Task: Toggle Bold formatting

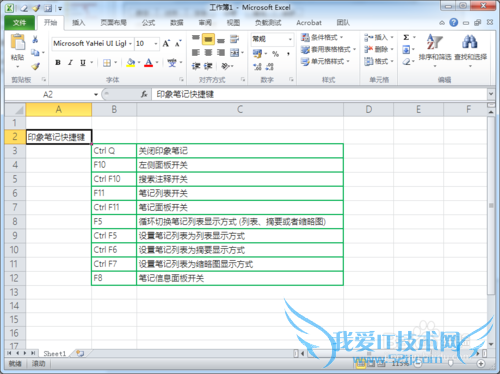Action: pos(58,63)
